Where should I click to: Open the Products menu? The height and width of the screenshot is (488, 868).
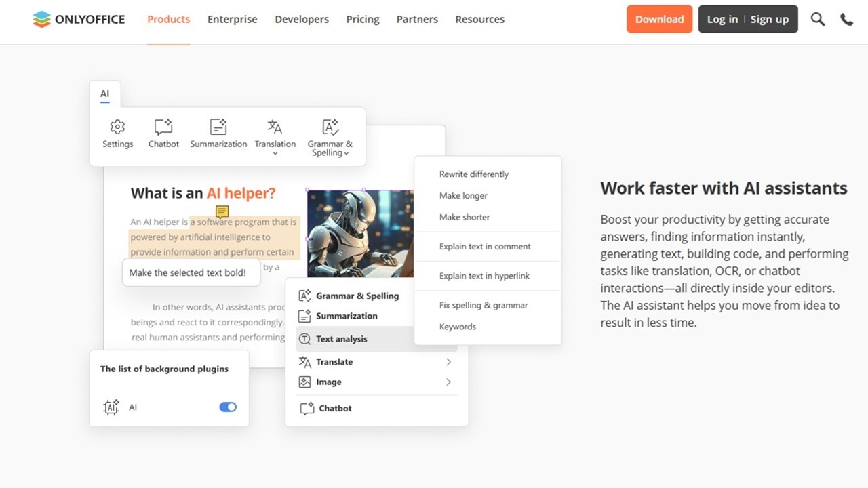tap(168, 19)
